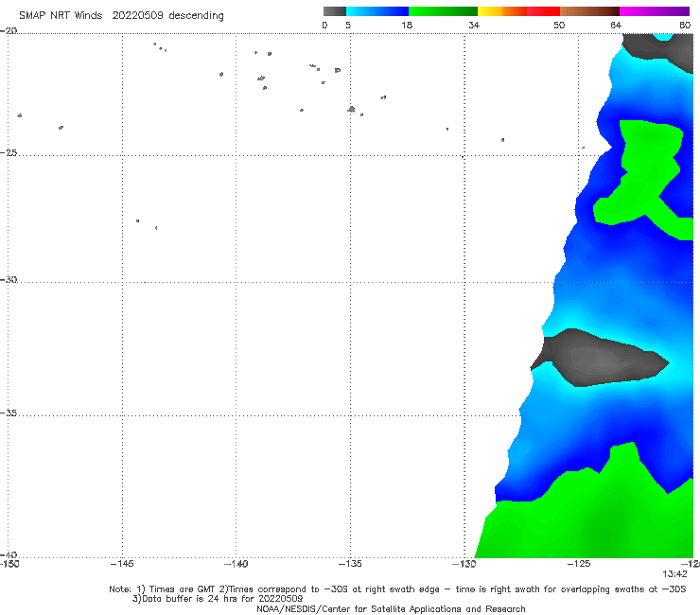Image resolution: width=700 pixels, height=615 pixels.
Task: Pick the red segment of the color bar
Action: pos(543,11)
